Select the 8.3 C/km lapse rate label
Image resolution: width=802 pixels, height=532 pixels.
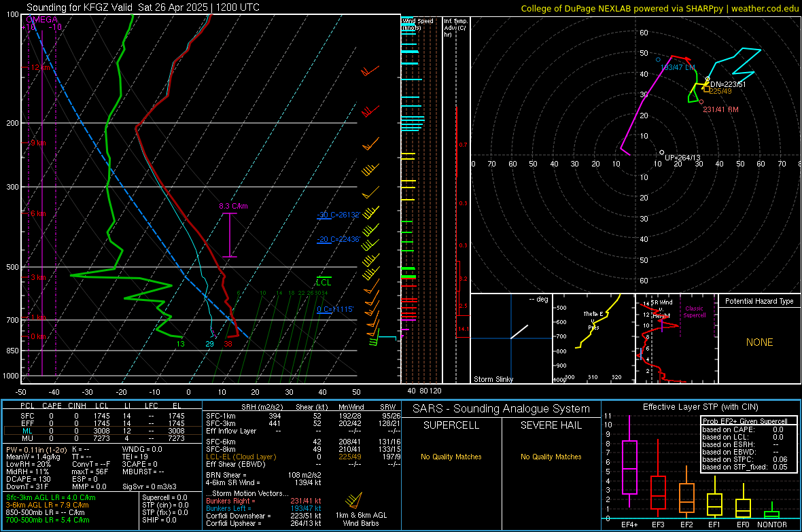(233, 206)
